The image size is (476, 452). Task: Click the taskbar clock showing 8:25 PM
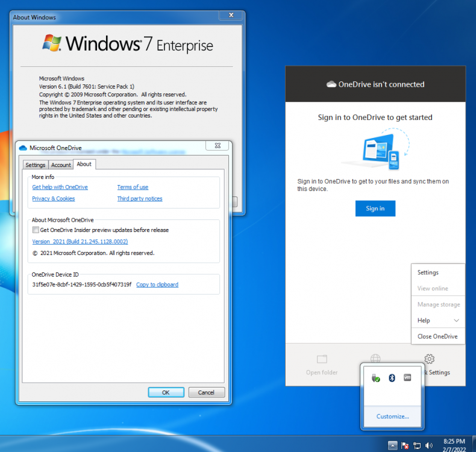click(454, 445)
